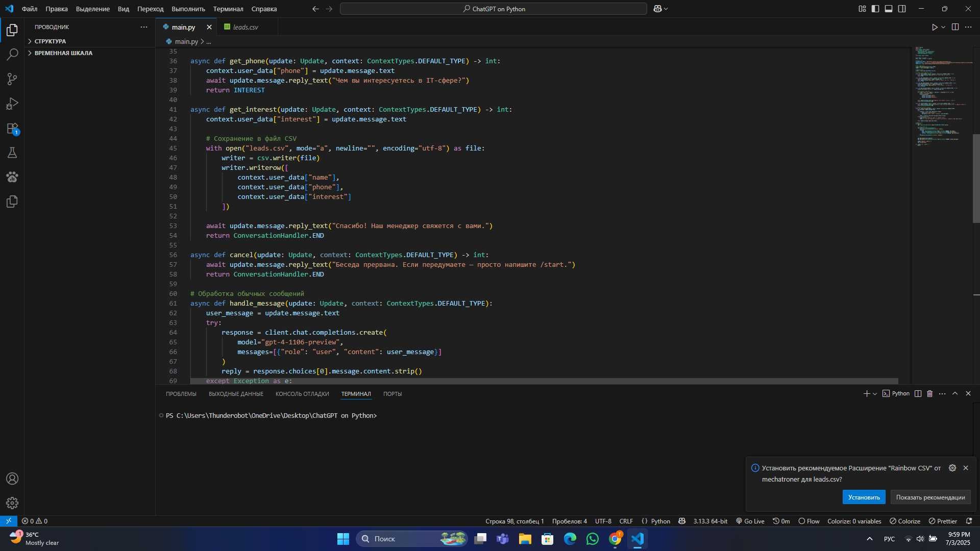This screenshot has height=551, width=980.
Task: Change UTF-8 file encoding
Action: coord(603,521)
